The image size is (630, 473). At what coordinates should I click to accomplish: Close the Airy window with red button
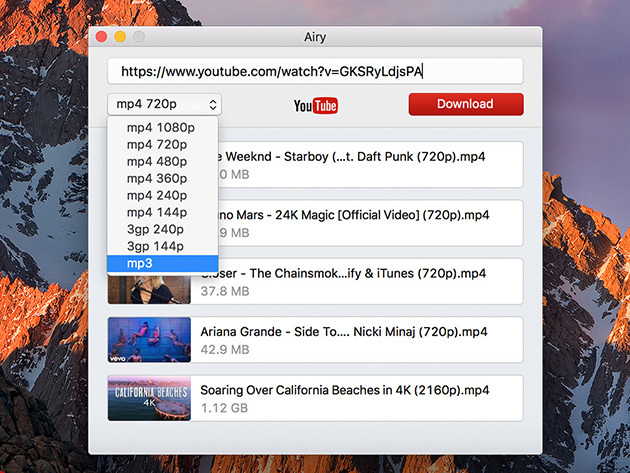click(x=102, y=37)
